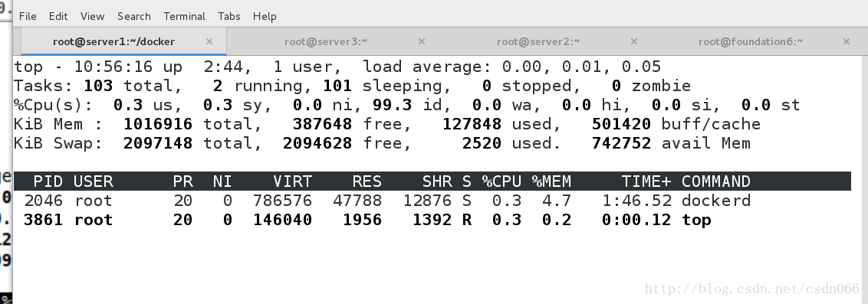Image resolution: width=868 pixels, height=304 pixels.
Task: Click the 742752 avail Mem value
Action: 621,144
